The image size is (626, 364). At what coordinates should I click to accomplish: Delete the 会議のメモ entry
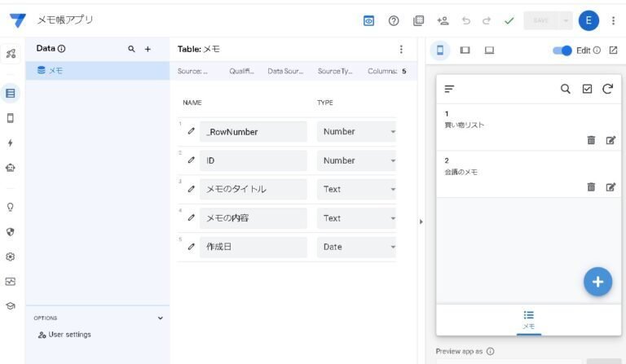coord(591,186)
